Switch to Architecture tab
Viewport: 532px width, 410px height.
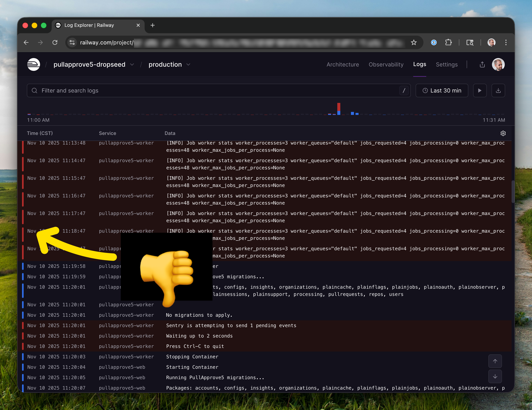click(x=343, y=64)
